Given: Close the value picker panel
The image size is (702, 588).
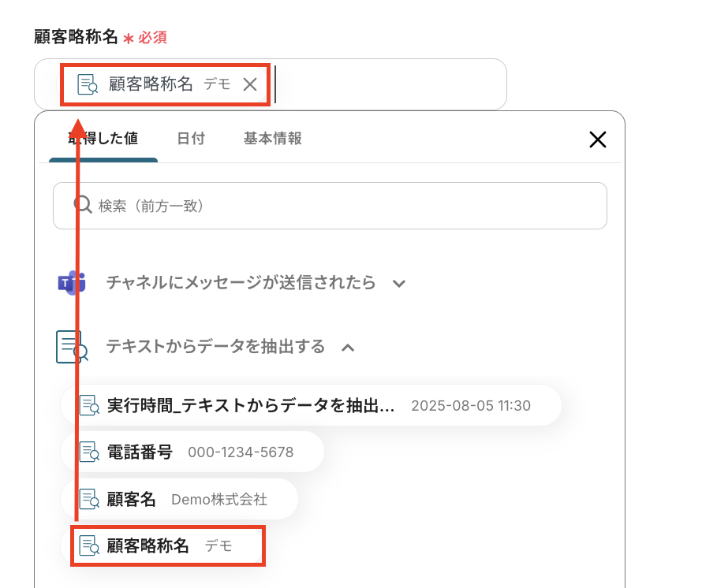Looking at the screenshot, I should [x=598, y=140].
